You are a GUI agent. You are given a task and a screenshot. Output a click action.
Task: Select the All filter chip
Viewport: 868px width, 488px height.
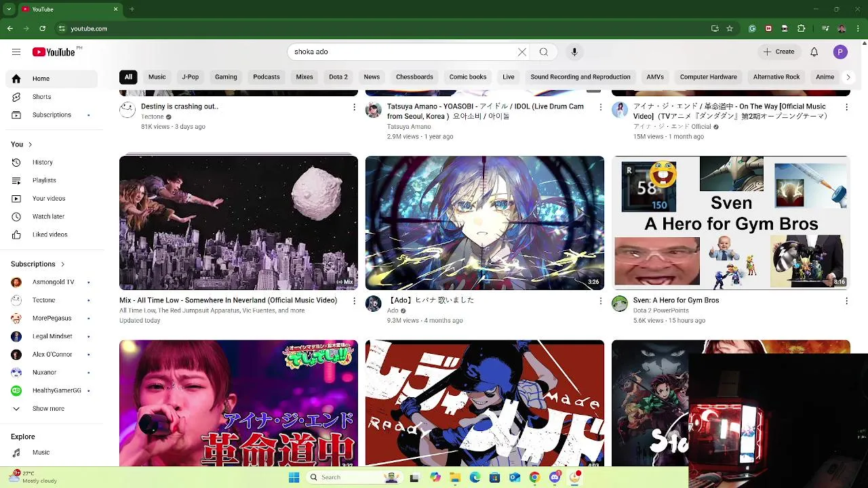click(128, 77)
